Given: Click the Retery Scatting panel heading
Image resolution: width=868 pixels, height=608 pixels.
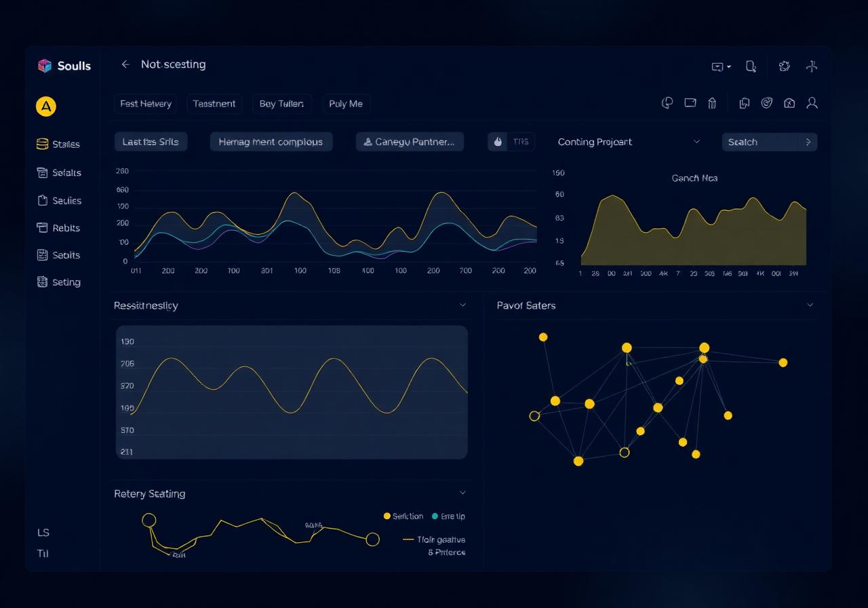Looking at the screenshot, I should [149, 493].
